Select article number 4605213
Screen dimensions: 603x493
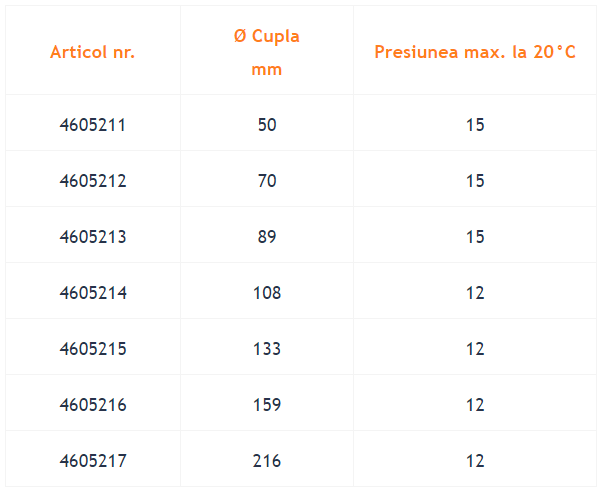(93, 237)
